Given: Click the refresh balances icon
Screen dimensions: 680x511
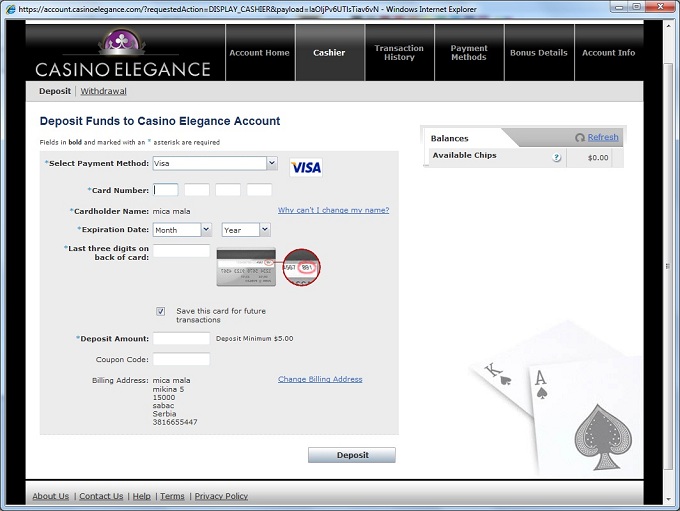Looking at the screenshot, I should click(580, 138).
